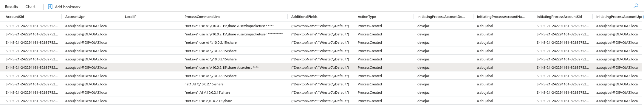Select last row's "net.exe" use share command

coord(208,101)
